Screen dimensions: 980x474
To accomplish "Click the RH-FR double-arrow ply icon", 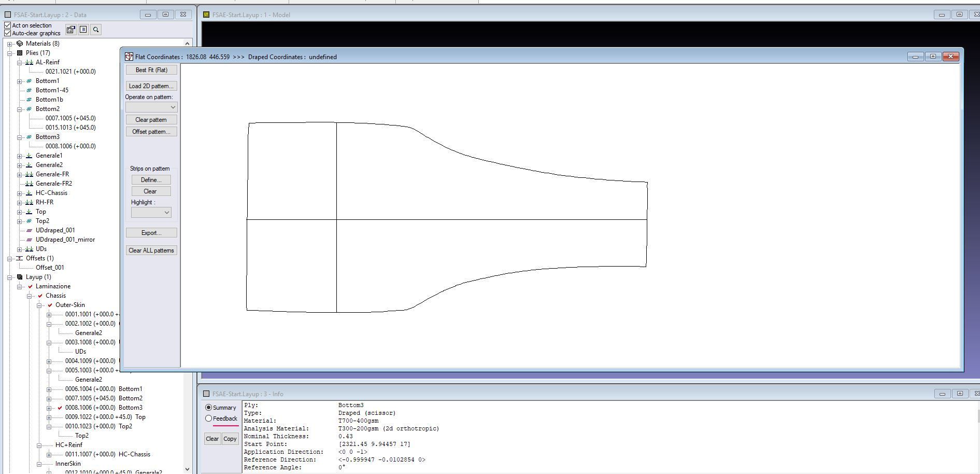I will tap(29, 202).
